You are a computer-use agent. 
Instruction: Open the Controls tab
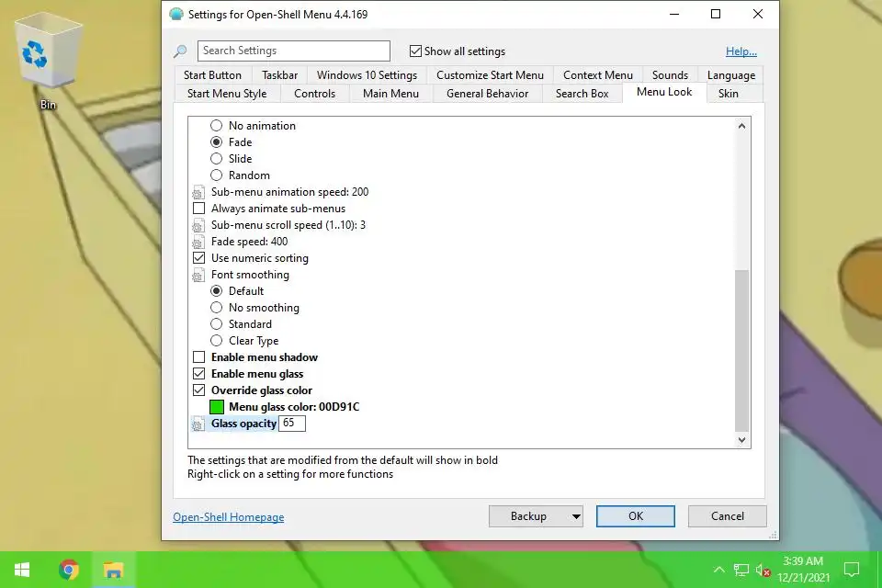pos(314,94)
